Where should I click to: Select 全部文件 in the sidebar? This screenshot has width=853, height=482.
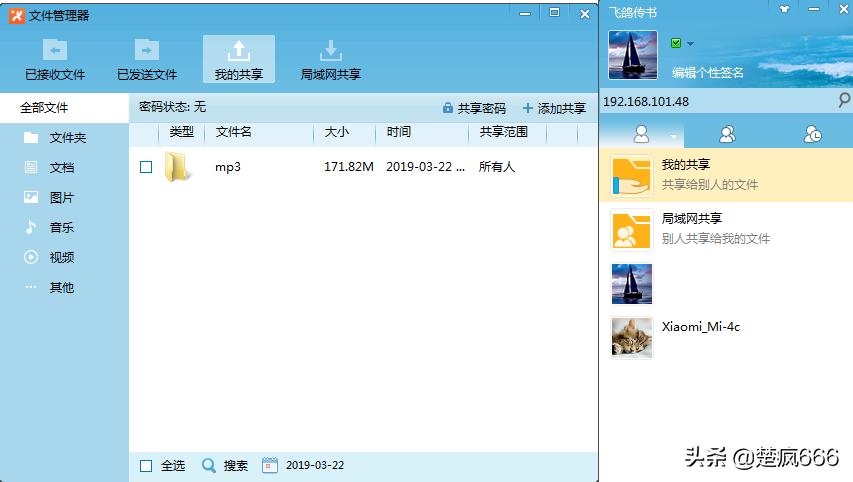coord(64,108)
